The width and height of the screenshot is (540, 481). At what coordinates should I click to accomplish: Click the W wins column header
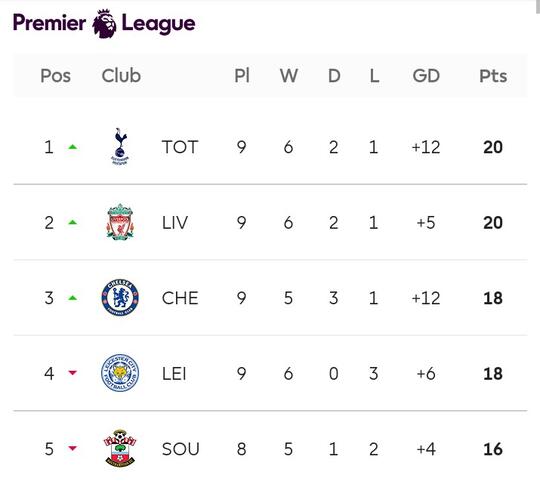(289, 76)
